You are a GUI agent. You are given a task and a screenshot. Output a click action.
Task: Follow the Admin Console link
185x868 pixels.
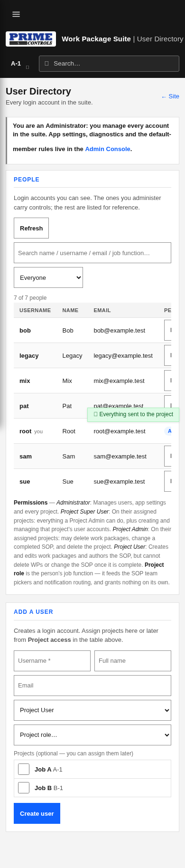pyautogui.click(x=108, y=149)
